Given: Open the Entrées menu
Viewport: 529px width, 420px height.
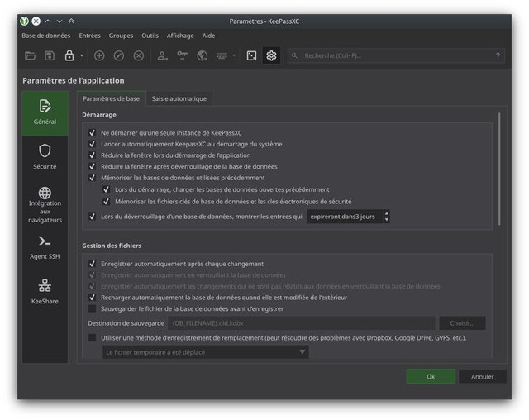Looking at the screenshot, I should [90, 36].
